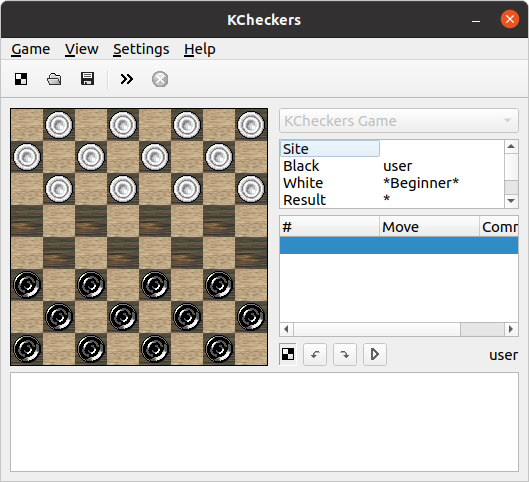Click the Move column header

pos(429,227)
